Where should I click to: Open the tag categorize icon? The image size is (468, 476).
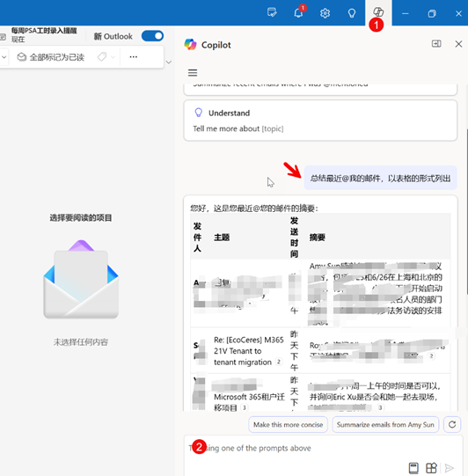(x=102, y=57)
